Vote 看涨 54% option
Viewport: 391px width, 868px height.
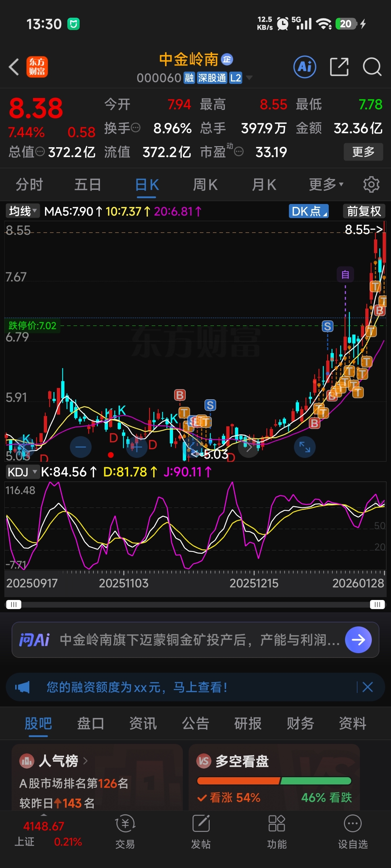tap(229, 797)
